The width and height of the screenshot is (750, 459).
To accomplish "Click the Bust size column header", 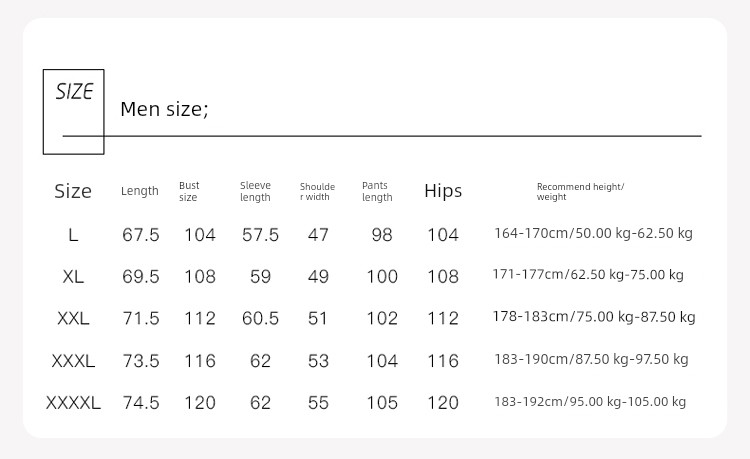I will (189, 191).
